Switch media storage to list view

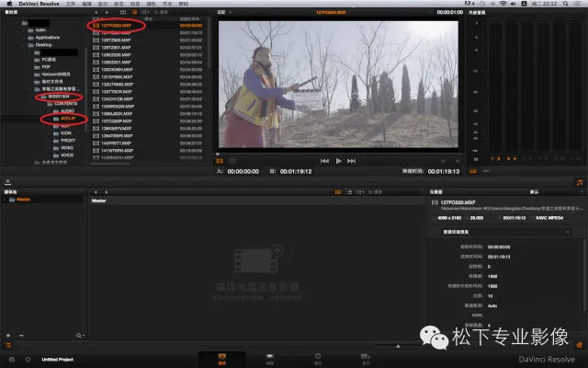(x=134, y=12)
